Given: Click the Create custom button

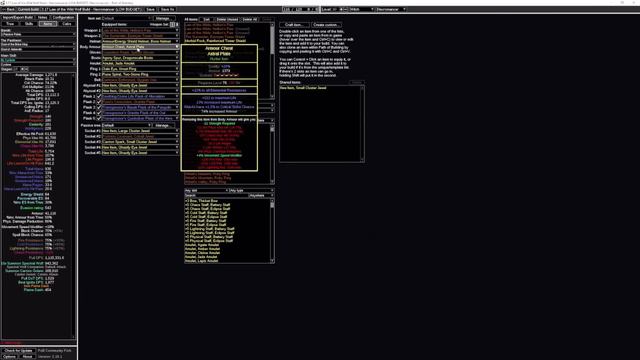Looking at the screenshot, I should tap(326, 25).
